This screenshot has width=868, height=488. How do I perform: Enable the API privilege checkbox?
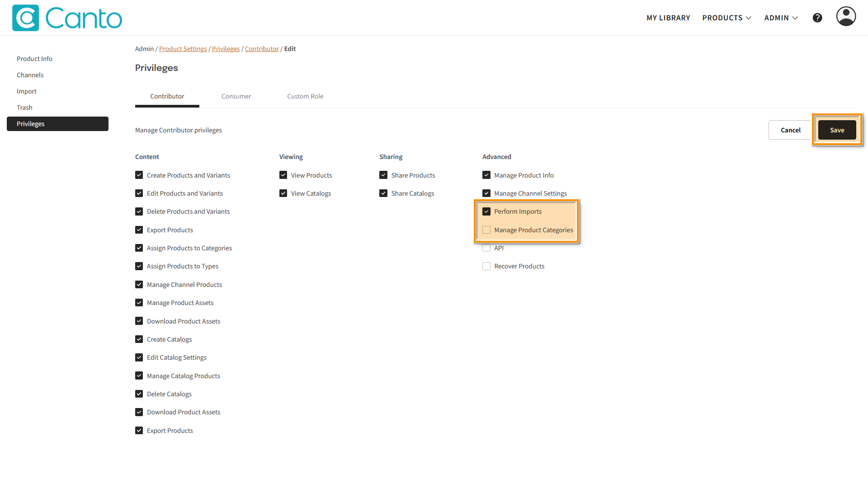(x=486, y=248)
